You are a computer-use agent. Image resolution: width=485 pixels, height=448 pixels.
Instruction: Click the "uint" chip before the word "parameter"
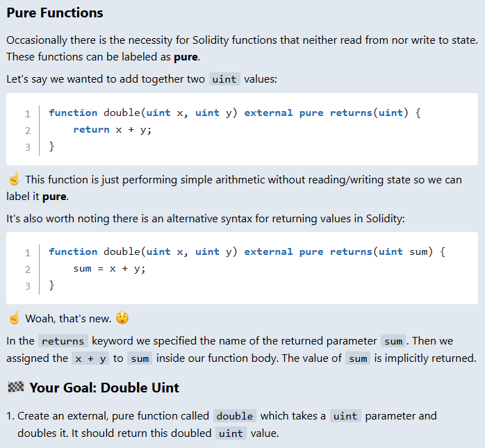pos(345,416)
